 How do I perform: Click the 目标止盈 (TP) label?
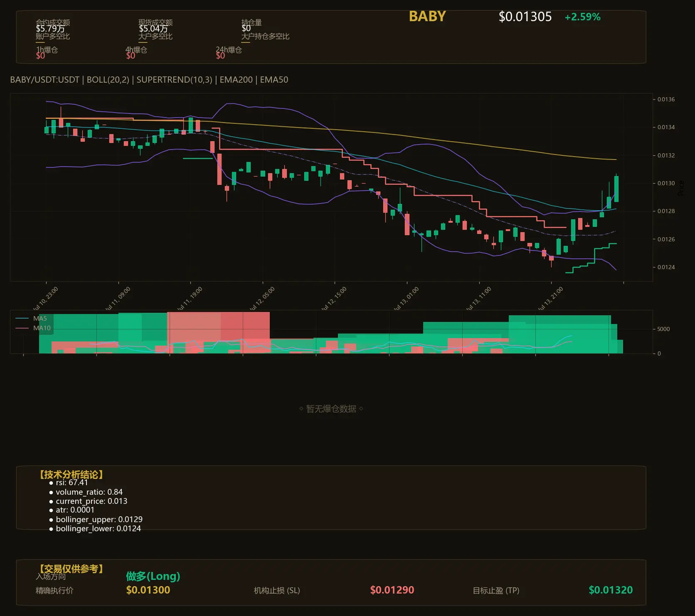pyautogui.click(x=496, y=591)
